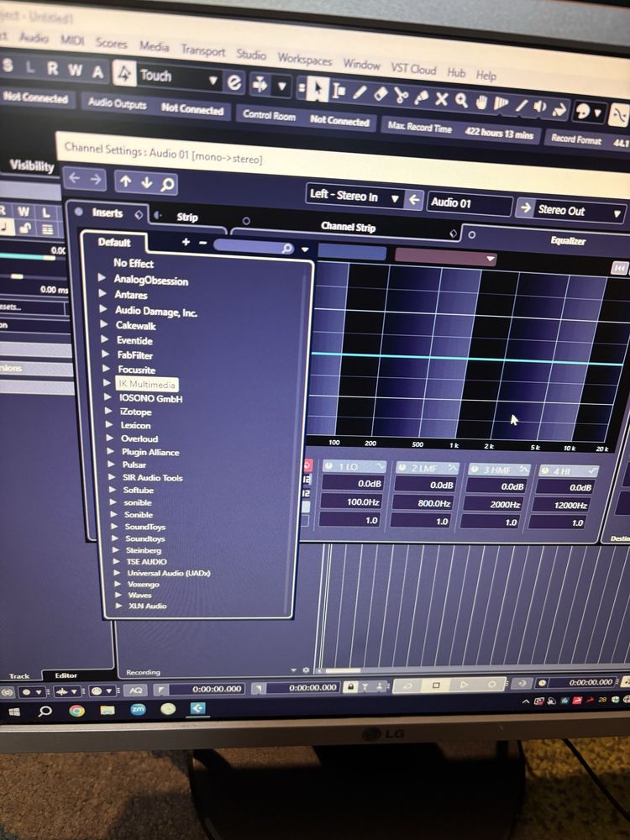The height and width of the screenshot is (840, 630).
Task: Click the Windows Start button
Action: (14, 711)
